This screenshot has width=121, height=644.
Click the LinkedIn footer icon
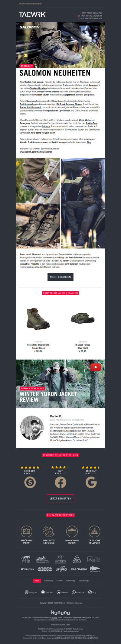coord(59,592)
